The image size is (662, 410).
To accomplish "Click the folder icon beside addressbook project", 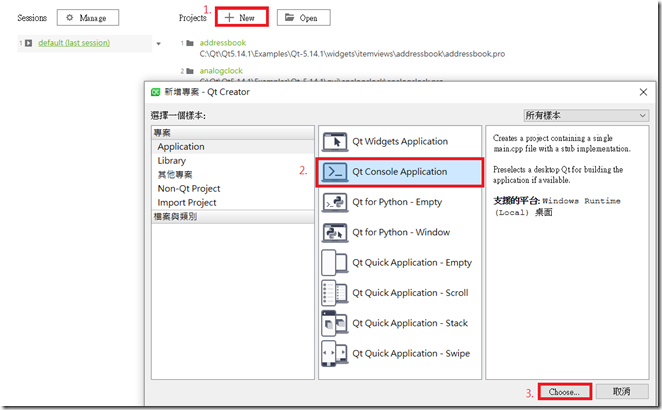I will click(190, 43).
